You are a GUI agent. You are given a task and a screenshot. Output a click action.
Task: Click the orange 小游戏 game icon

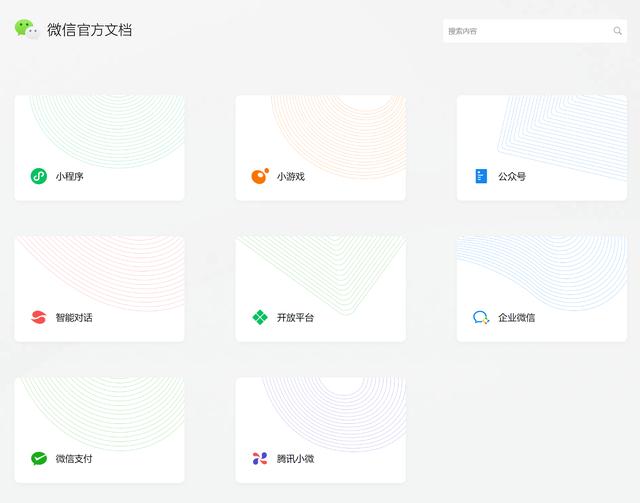(260, 176)
